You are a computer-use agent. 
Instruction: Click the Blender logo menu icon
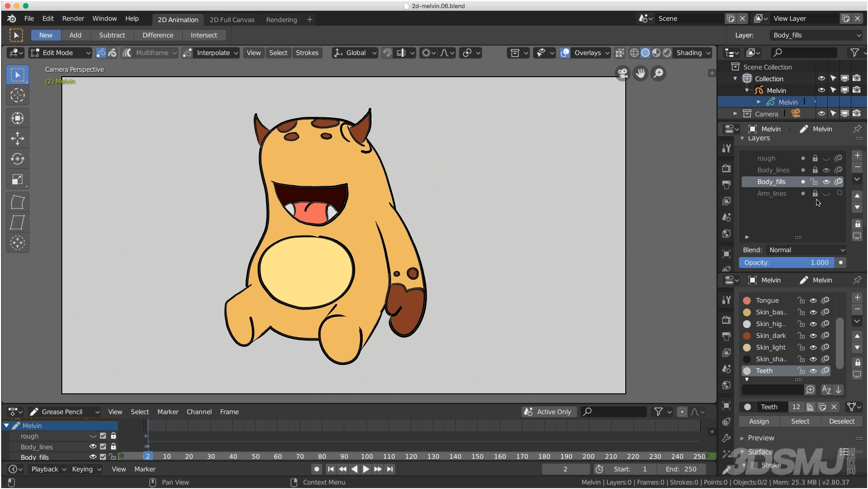click(x=12, y=18)
